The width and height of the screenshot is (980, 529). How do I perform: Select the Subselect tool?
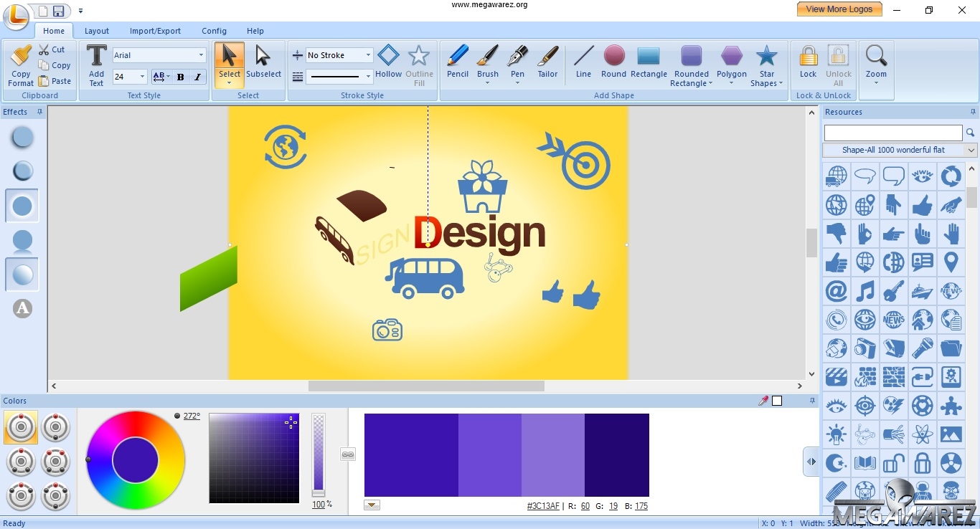point(263,62)
